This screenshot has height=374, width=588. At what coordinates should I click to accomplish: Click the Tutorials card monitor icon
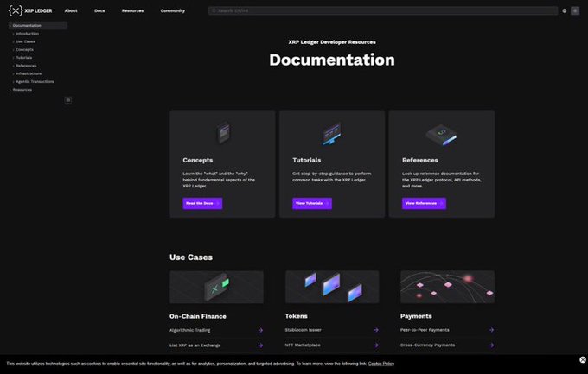click(x=332, y=133)
